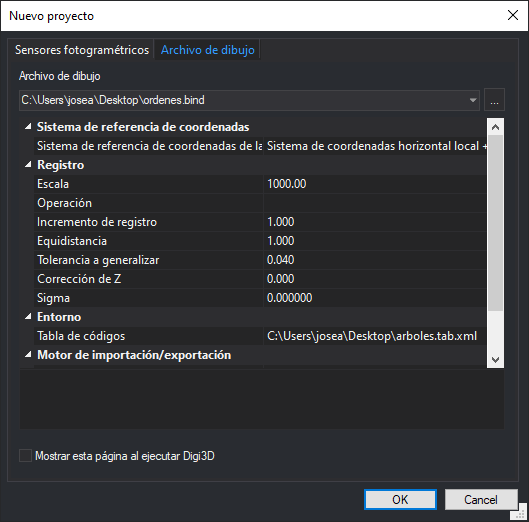Click the scrollbar down arrow
Image resolution: width=529 pixels, height=522 pixels.
(495, 360)
